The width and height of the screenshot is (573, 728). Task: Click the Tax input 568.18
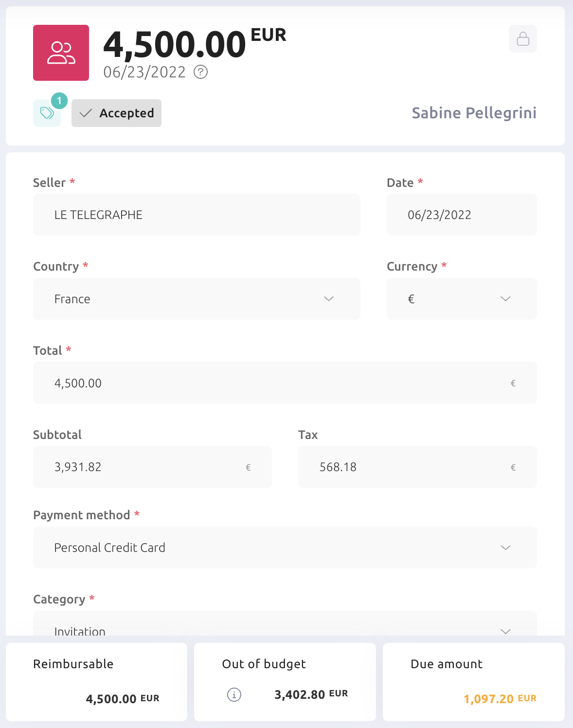tap(417, 467)
